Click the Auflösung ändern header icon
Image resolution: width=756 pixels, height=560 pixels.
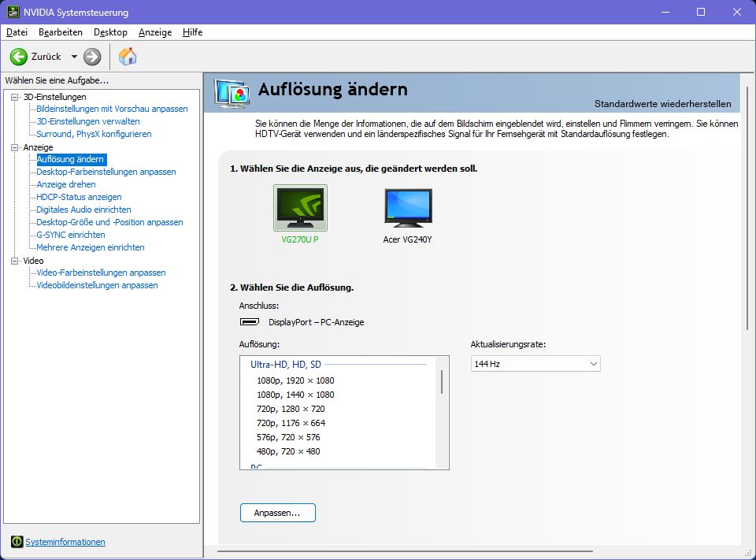233,93
